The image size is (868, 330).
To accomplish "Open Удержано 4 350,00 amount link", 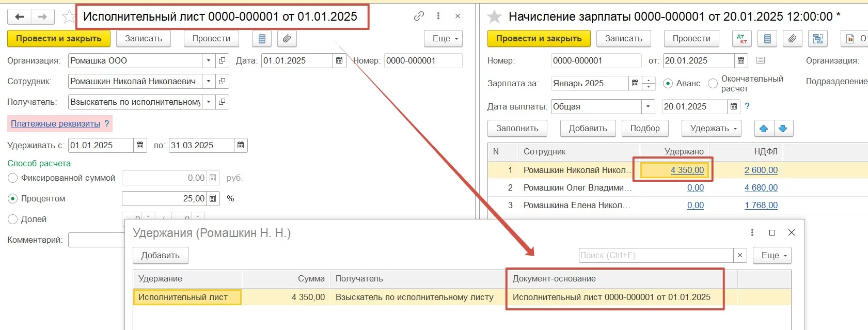I will click(687, 170).
